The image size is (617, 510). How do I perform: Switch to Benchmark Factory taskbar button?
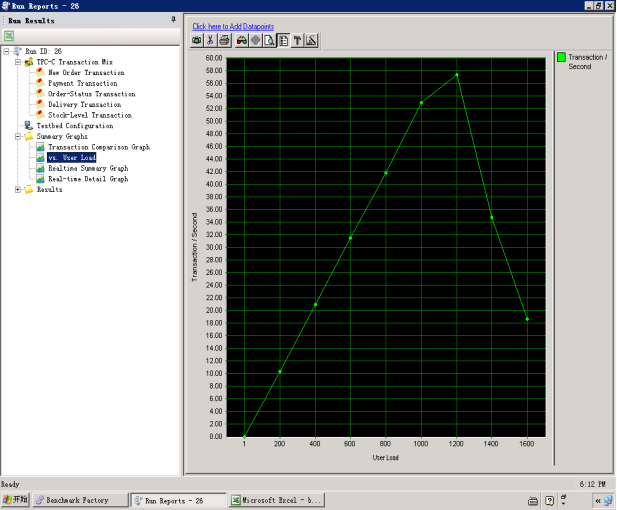[x=80, y=500]
